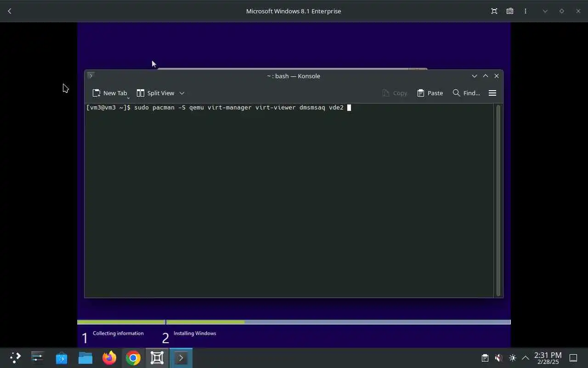Viewport: 588px width, 368px height.
Task: Switch to Google Chrome in taskbar
Action: (x=133, y=358)
